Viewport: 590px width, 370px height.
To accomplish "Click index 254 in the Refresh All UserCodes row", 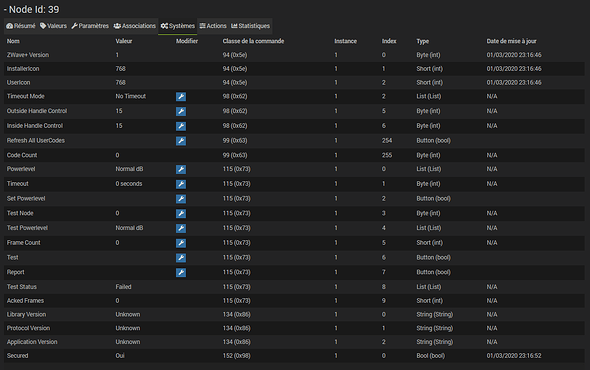I will (x=387, y=140).
